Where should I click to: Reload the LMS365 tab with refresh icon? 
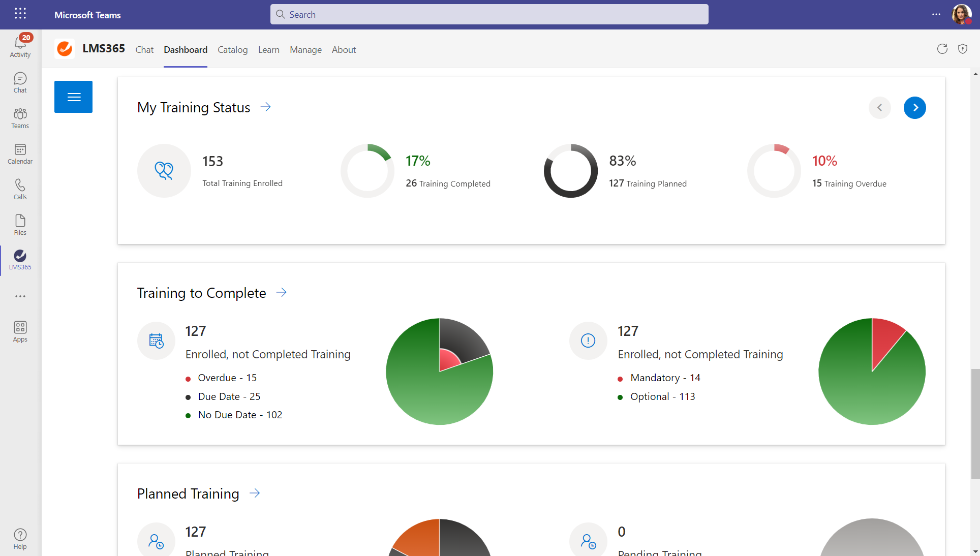click(942, 49)
